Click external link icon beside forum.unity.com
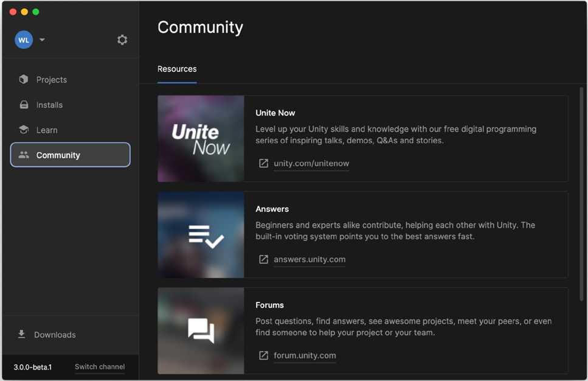 tap(264, 355)
